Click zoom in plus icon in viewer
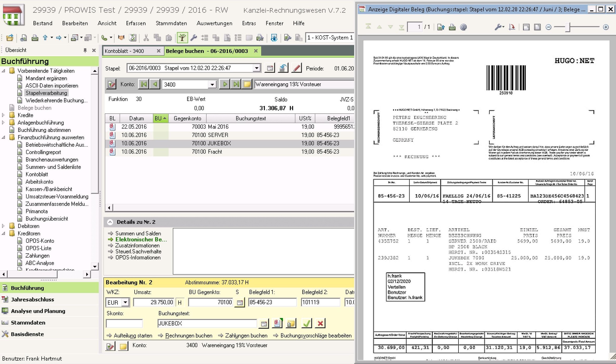This screenshot has height=364, width=616. click(x=606, y=27)
